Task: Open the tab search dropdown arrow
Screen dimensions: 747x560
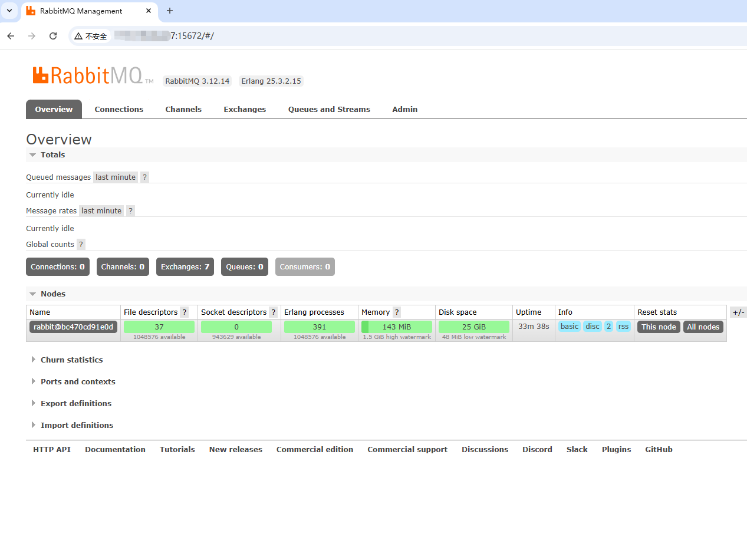Action: point(9,11)
